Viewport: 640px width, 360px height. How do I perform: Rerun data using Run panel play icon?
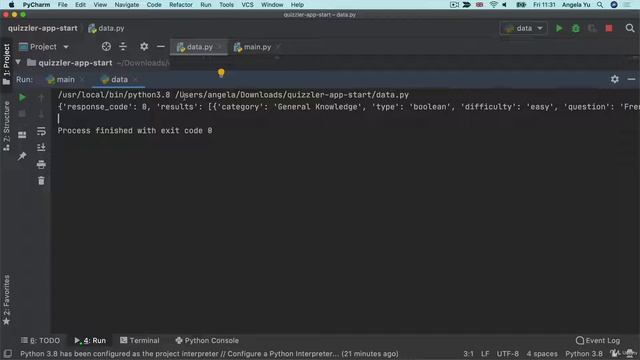click(22, 97)
